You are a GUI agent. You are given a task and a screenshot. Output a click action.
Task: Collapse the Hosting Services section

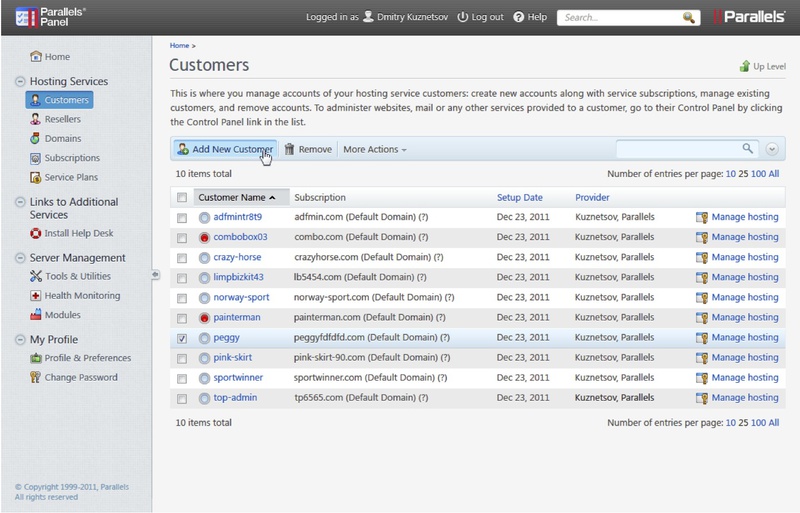click(x=21, y=81)
